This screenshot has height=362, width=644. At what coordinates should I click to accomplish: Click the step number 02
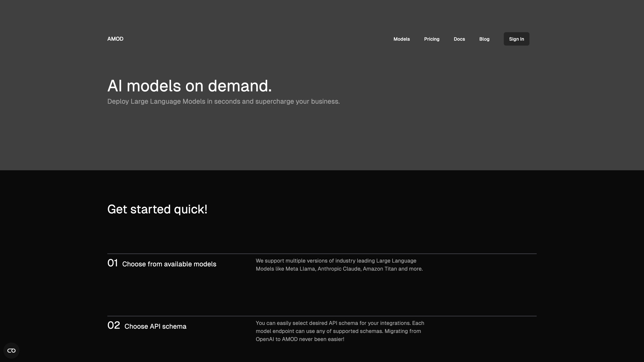[114, 326]
